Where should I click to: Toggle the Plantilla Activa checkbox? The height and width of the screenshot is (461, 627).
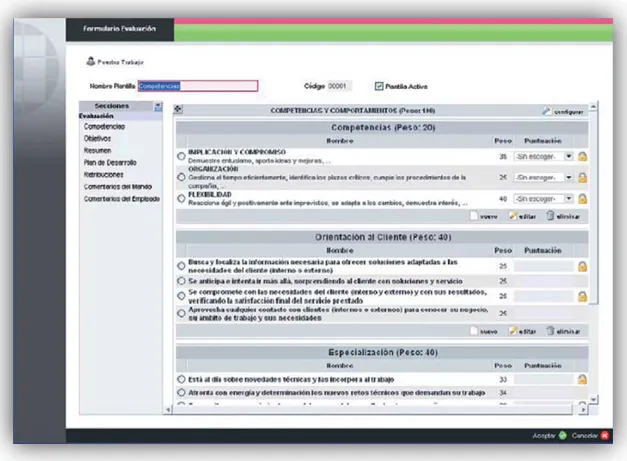point(379,86)
